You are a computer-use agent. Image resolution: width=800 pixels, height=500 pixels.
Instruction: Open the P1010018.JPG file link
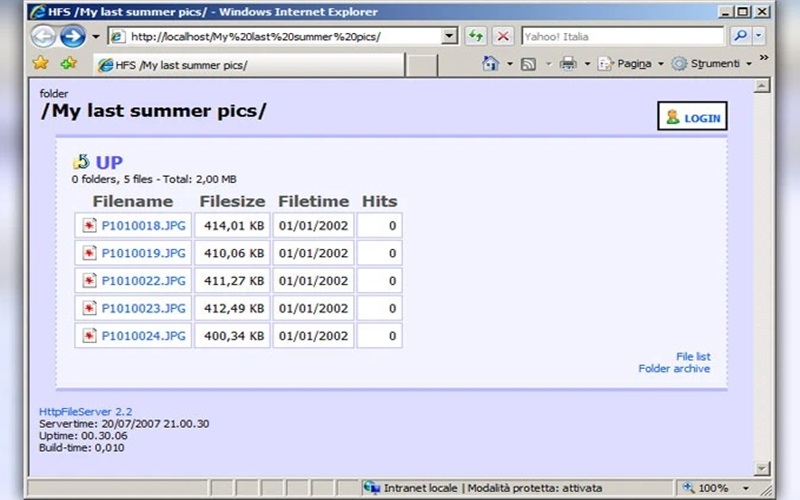(143, 226)
